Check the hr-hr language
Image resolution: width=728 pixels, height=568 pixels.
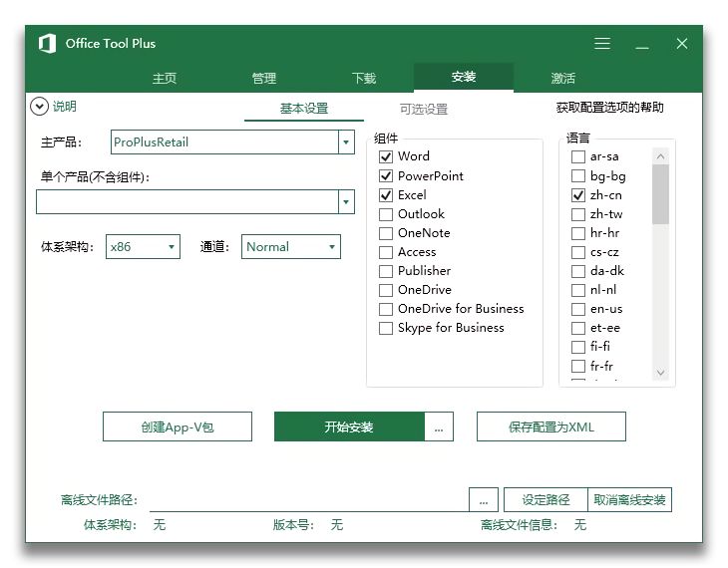point(578,233)
